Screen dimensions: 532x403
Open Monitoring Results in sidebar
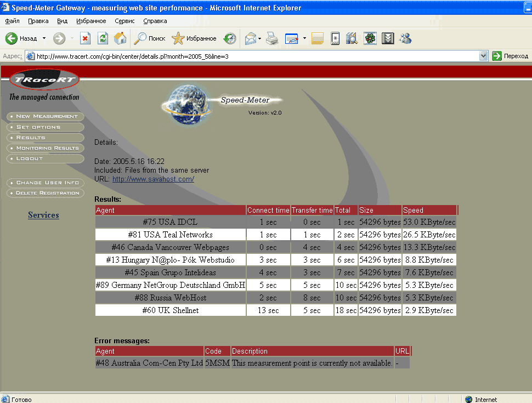(x=46, y=148)
